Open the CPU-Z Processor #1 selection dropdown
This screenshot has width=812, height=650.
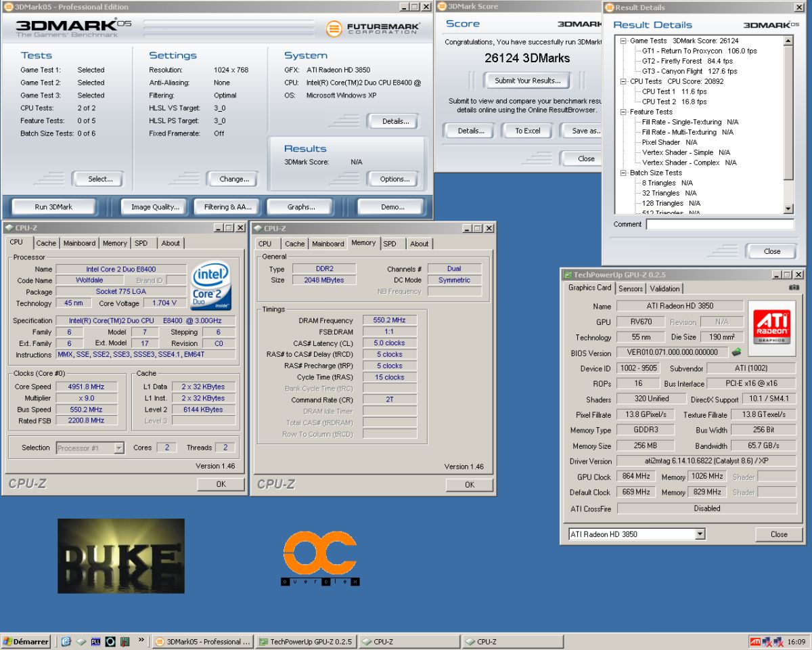point(118,448)
